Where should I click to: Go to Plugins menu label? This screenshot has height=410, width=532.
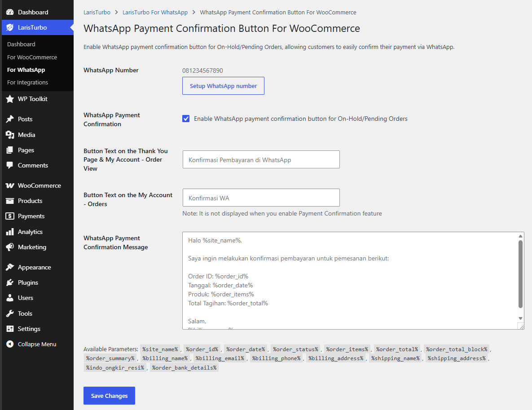click(x=28, y=283)
